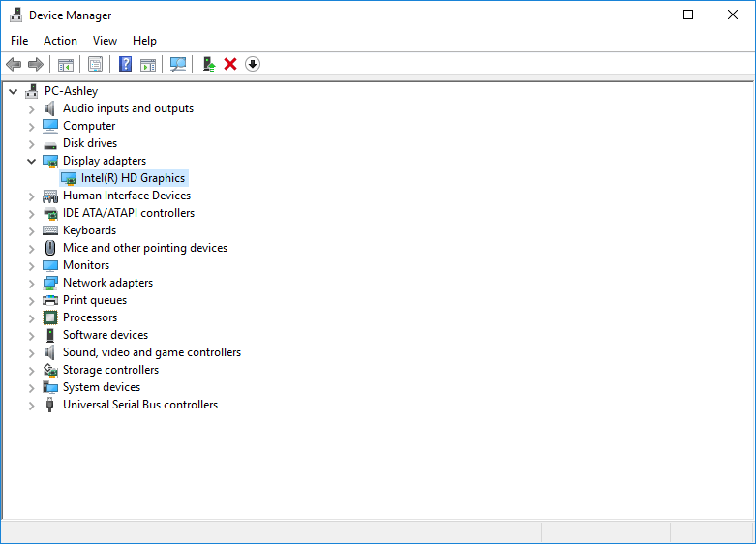Click the Help toolbar icon
Screen dimensions: 756x544
(x=125, y=64)
